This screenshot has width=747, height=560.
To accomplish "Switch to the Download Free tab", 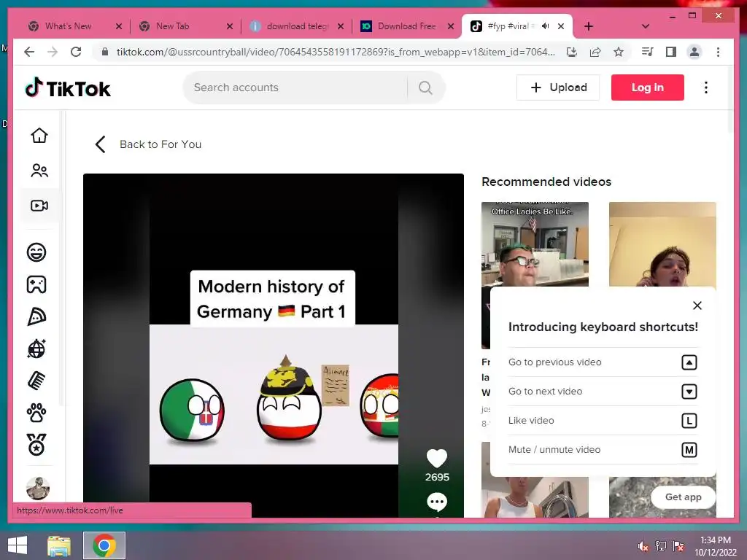I will (x=406, y=26).
